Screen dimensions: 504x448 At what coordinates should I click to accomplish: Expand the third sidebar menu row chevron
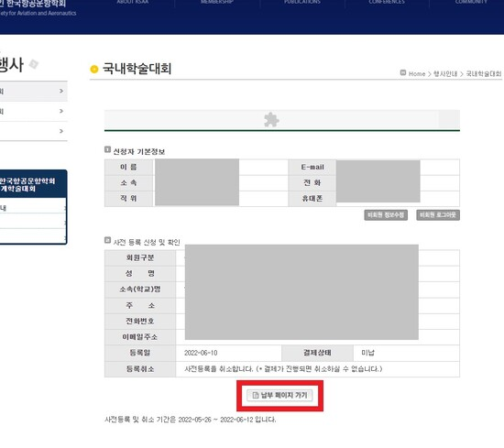click(61, 131)
